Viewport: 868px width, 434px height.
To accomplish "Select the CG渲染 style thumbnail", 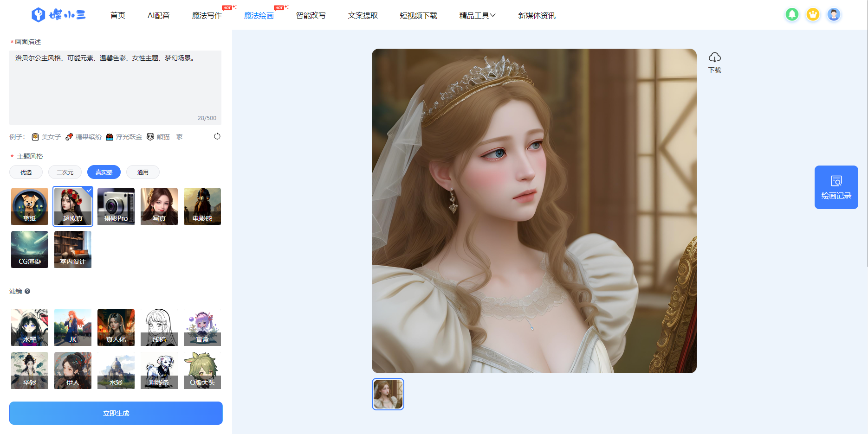I will coord(30,249).
